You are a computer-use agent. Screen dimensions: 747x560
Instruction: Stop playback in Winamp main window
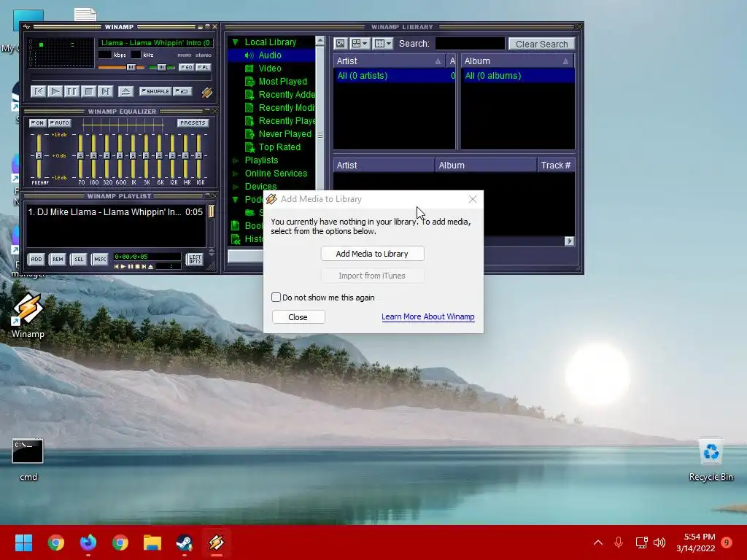[x=88, y=91]
